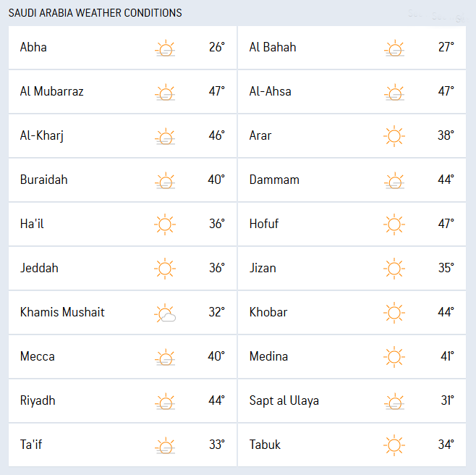Click the Al Mubarraz city link

tap(51, 91)
